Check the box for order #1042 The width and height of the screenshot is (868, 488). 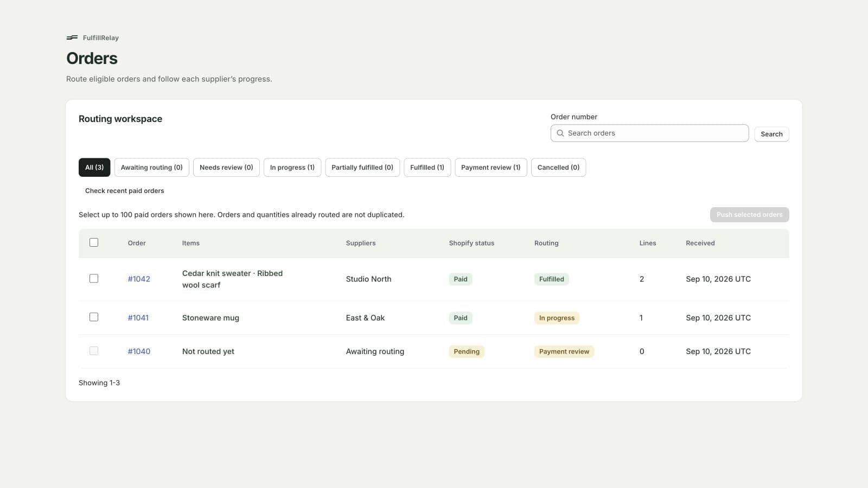[x=94, y=279]
